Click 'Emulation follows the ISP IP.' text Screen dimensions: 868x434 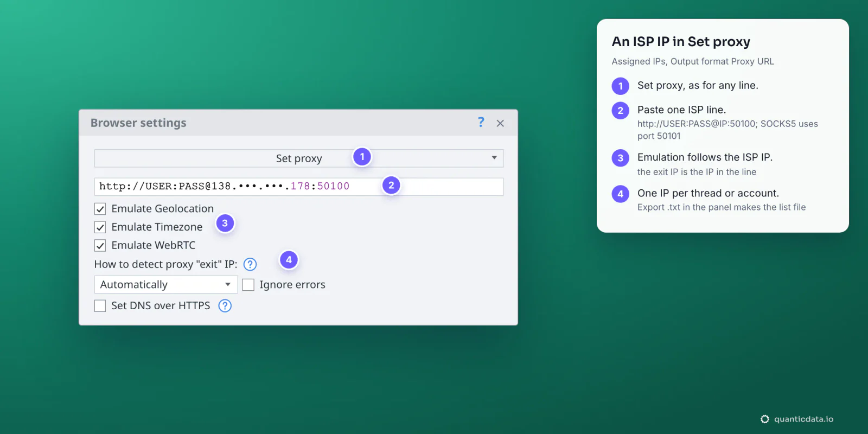point(705,157)
